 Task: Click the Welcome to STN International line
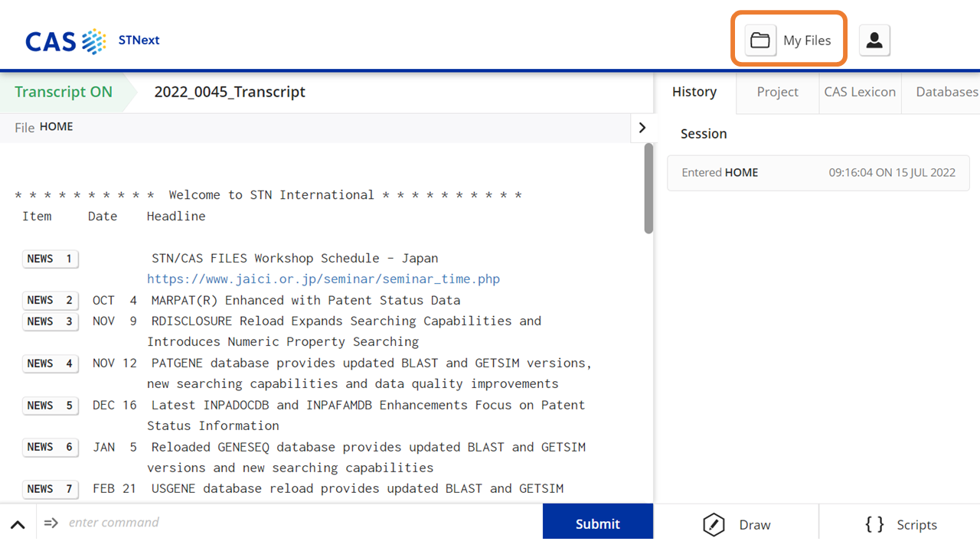(x=269, y=195)
